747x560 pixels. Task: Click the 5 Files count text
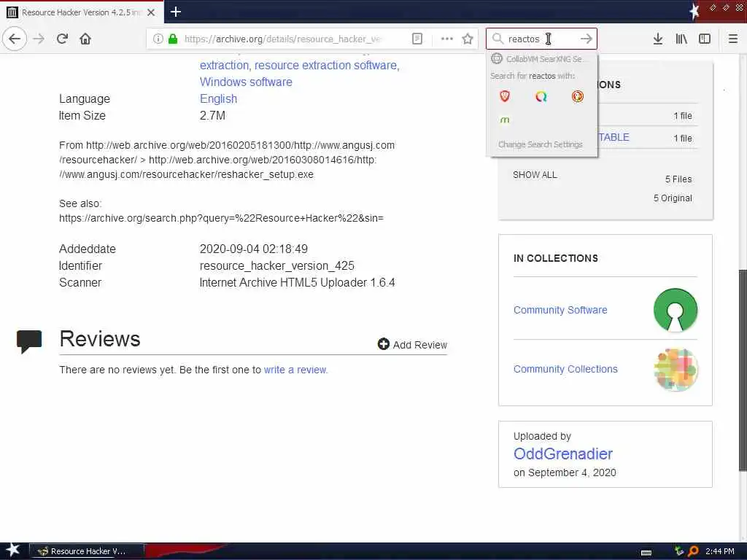coord(678,179)
